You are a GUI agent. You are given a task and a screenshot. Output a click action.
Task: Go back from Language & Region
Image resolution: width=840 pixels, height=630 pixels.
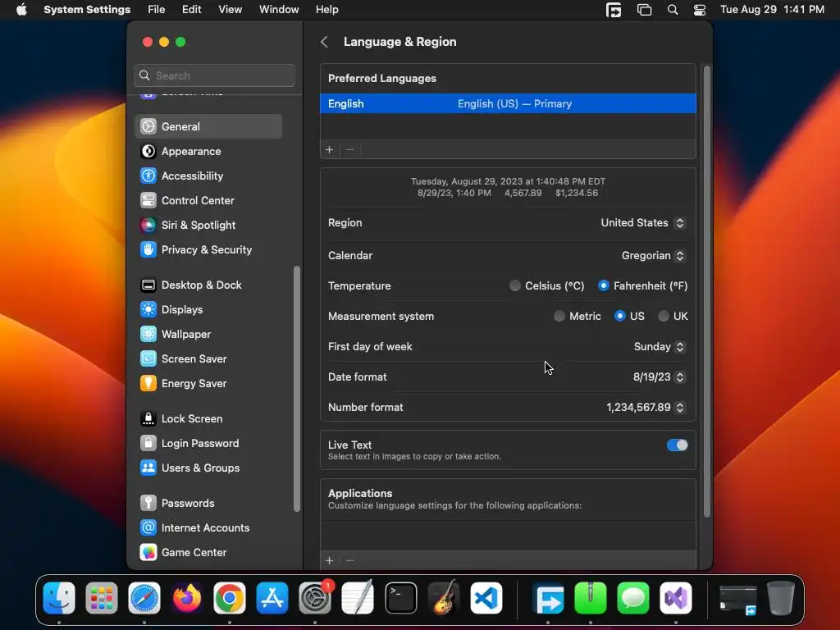[324, 42]
